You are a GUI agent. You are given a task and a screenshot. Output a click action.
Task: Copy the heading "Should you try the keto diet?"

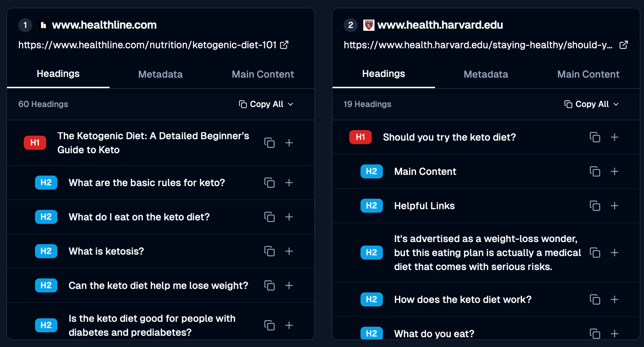[595, 137]
